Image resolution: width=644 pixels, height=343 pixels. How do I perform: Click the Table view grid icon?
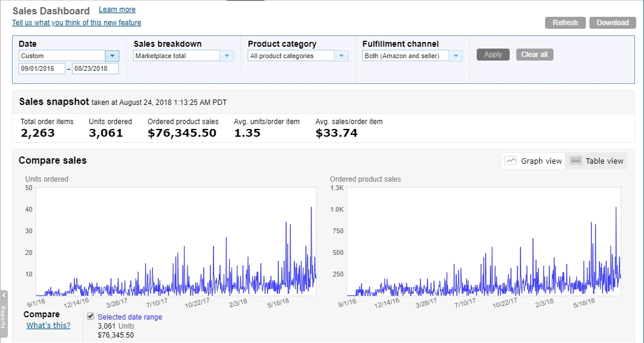point(576,161)
